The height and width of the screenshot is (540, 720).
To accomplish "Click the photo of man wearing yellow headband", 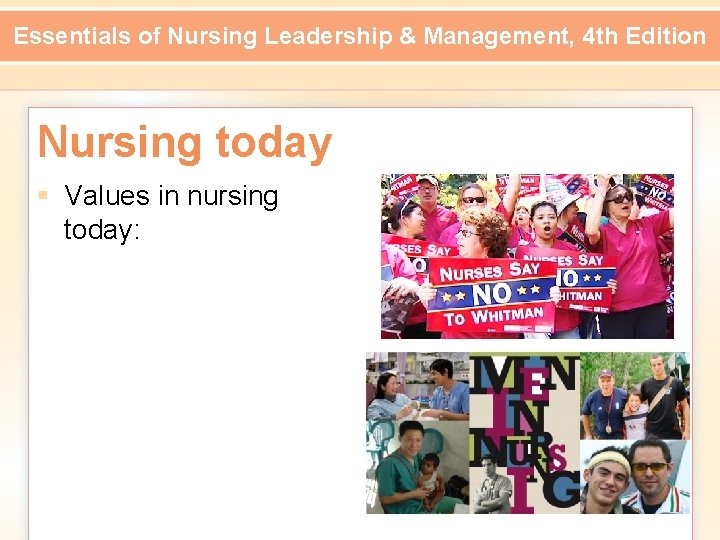I will 635,477.
